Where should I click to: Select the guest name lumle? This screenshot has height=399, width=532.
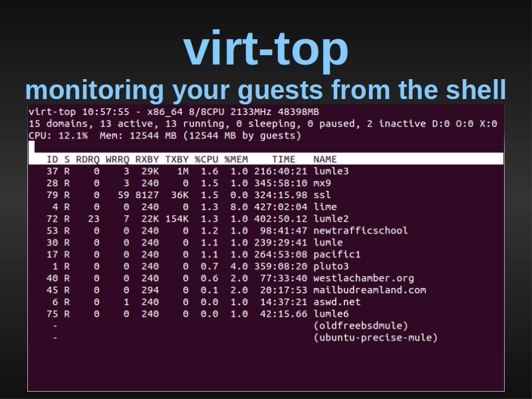(x=328, y=243)
